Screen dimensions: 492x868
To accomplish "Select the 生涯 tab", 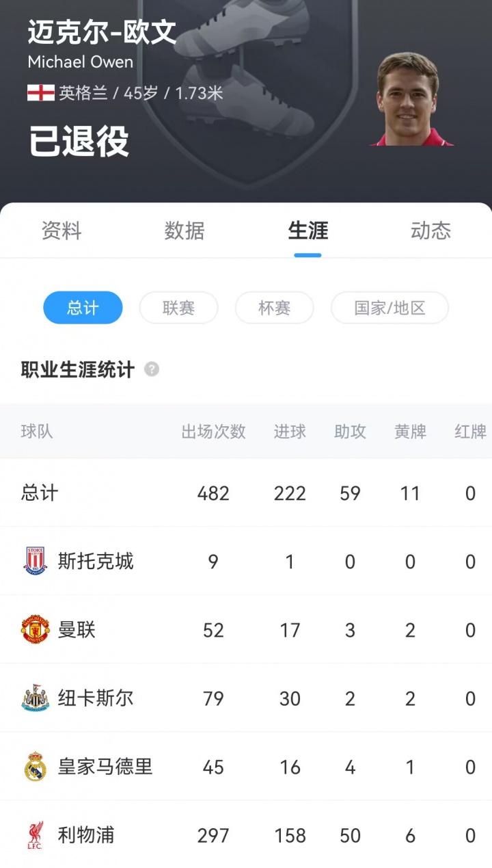I will (307, 231).
